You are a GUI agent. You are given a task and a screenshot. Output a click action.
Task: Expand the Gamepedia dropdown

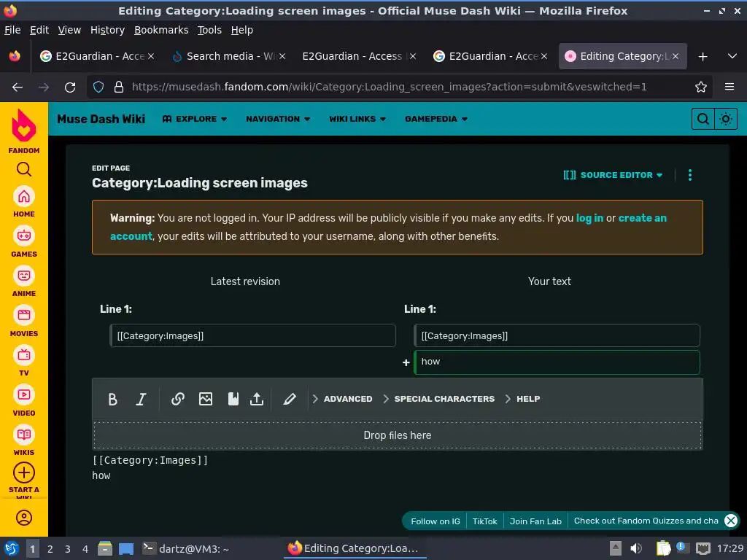[436, 119]
